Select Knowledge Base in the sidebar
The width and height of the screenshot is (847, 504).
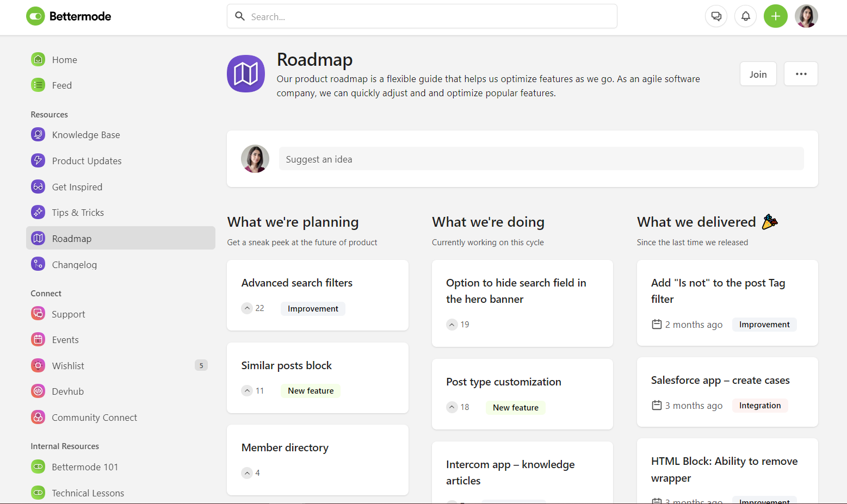coord(85,134)
